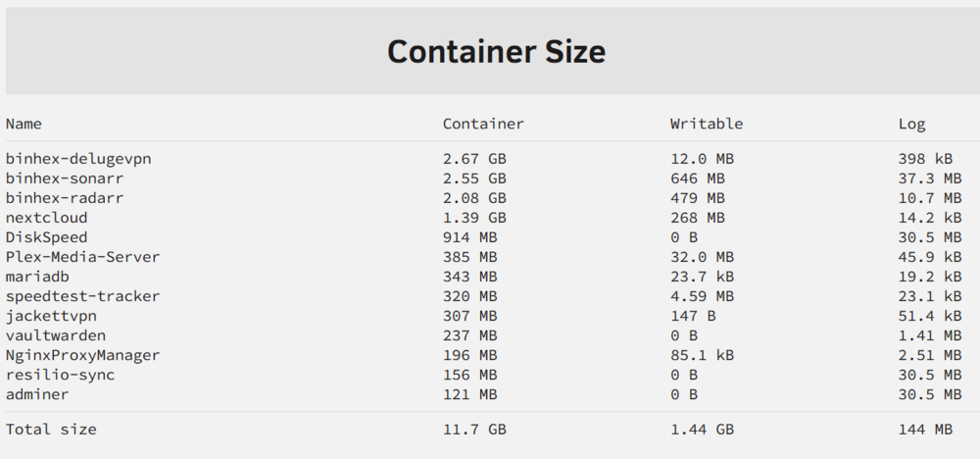Select the Log column header
This screenshot has width=980, height=459.
pos(911,125)
